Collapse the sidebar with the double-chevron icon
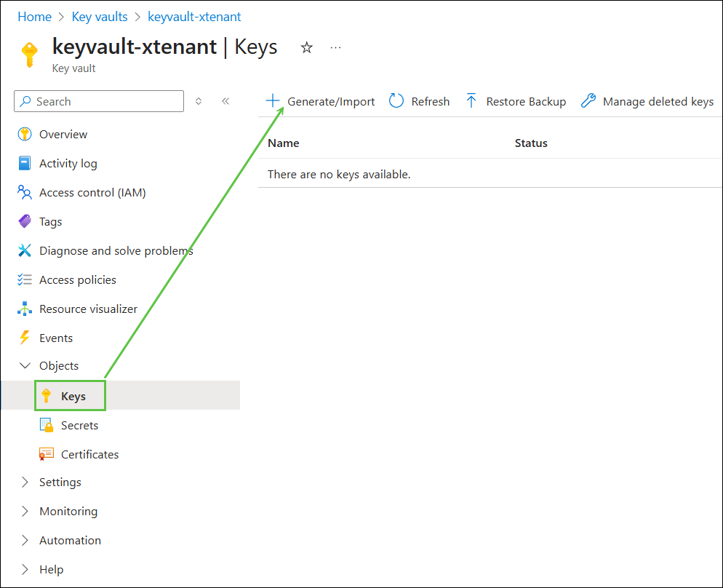This screenshot has width=723, height=588. tap(225, 101)
